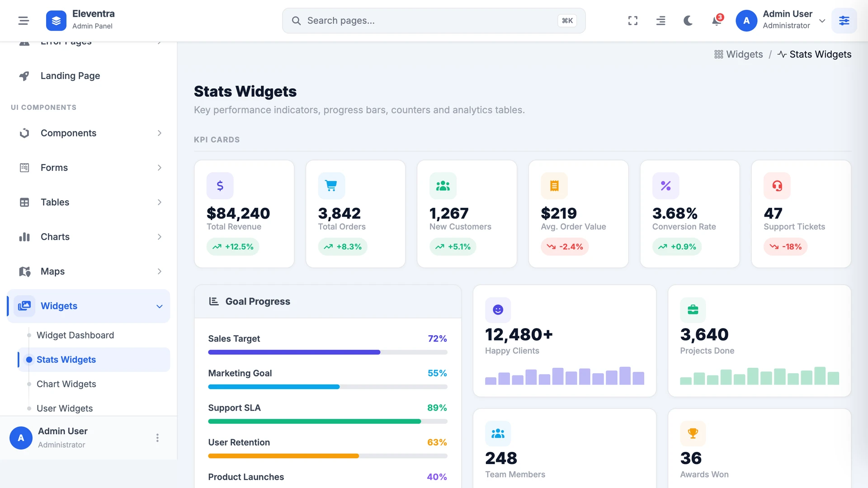Click the New Customers people icon
Viewport: 868px width, 488px height.
(x=443, y=186)
